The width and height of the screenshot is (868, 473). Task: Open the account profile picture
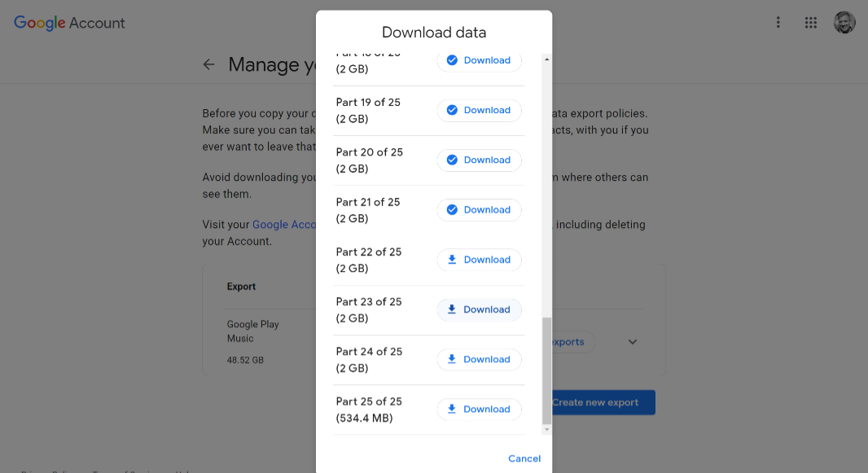pos(844,23)
